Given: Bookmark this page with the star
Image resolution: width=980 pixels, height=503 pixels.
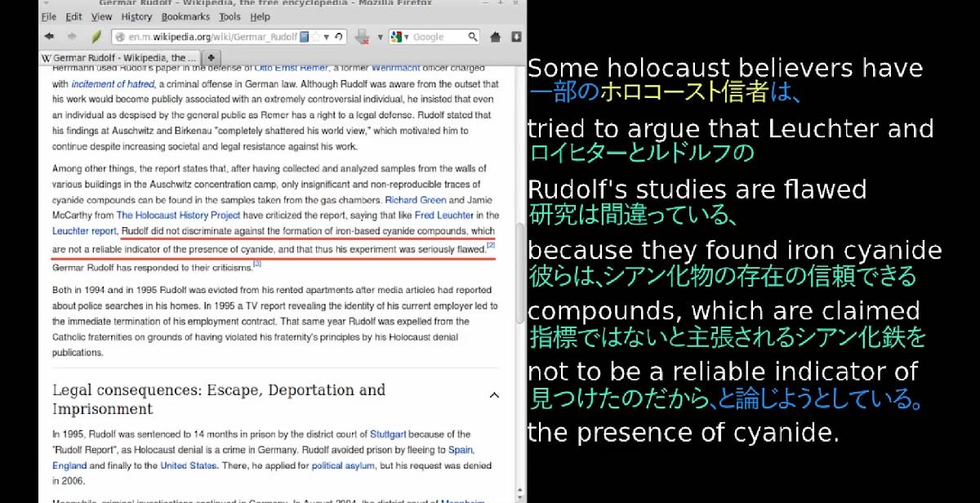Looking at the screenshot, I should pyautogui.click(x=316, y=37).
